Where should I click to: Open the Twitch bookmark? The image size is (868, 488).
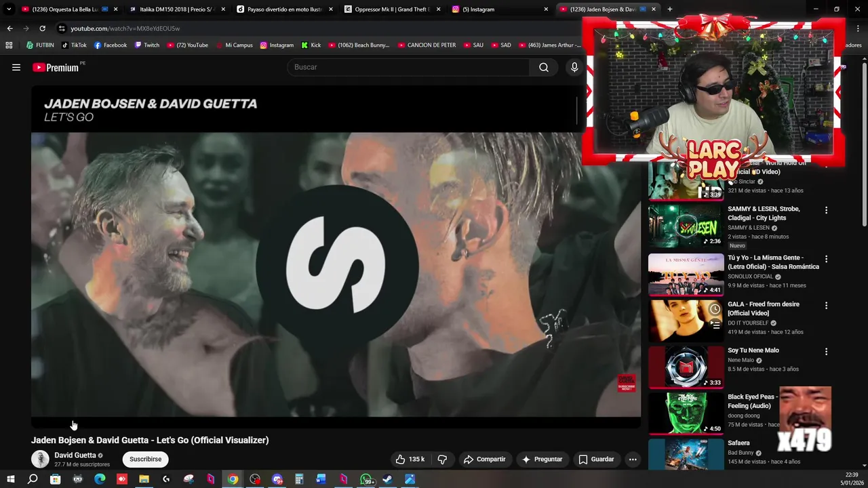147,45
